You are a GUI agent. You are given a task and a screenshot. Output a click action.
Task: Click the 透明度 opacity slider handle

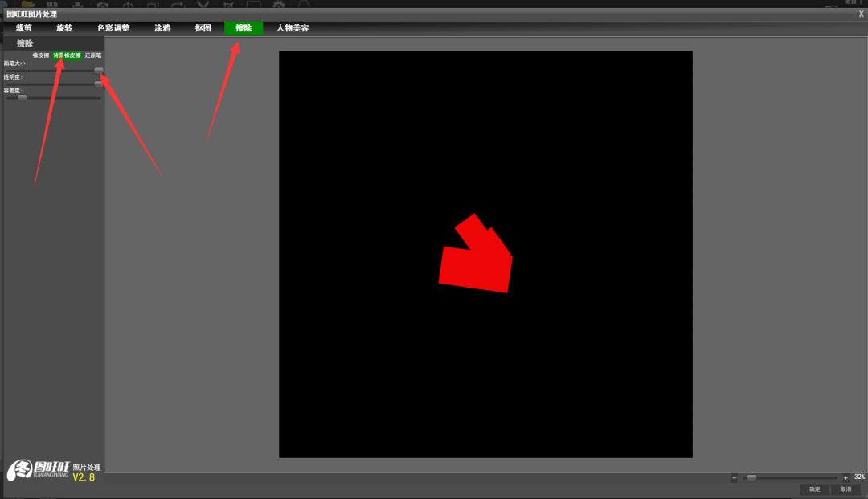tap(98, 84)
